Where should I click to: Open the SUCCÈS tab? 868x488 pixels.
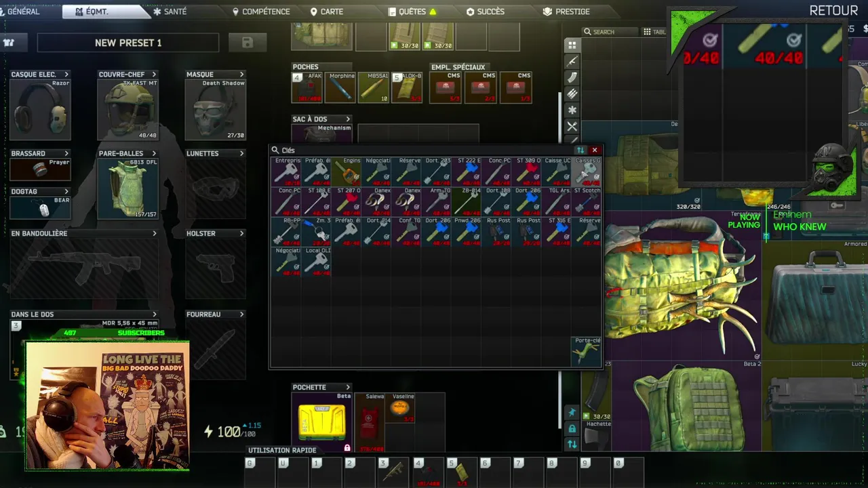pos(486,12)
